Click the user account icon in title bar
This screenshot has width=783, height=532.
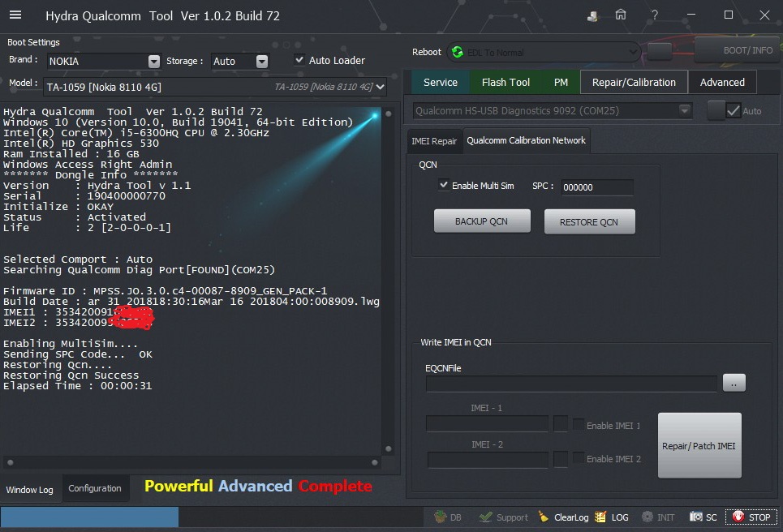pos(593,15)
